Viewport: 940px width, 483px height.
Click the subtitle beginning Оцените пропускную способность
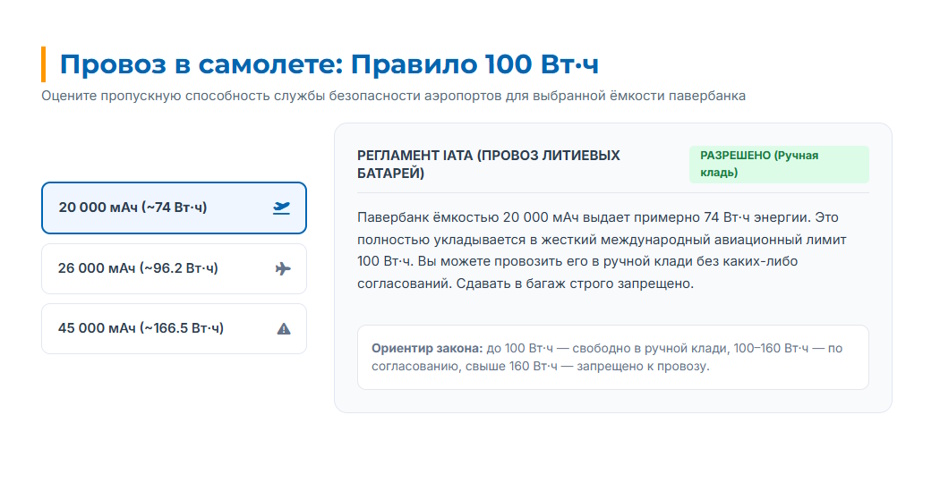(393, 96)
